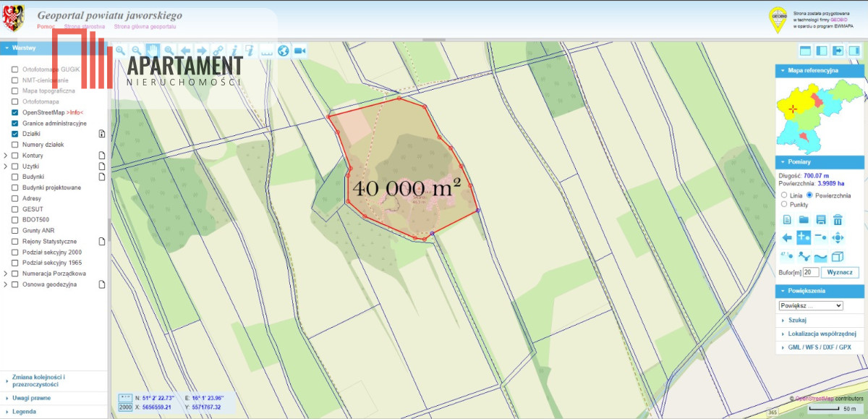Click the video camera toolbar icon
The image size is (868, 419).
[x=299, y=51]
